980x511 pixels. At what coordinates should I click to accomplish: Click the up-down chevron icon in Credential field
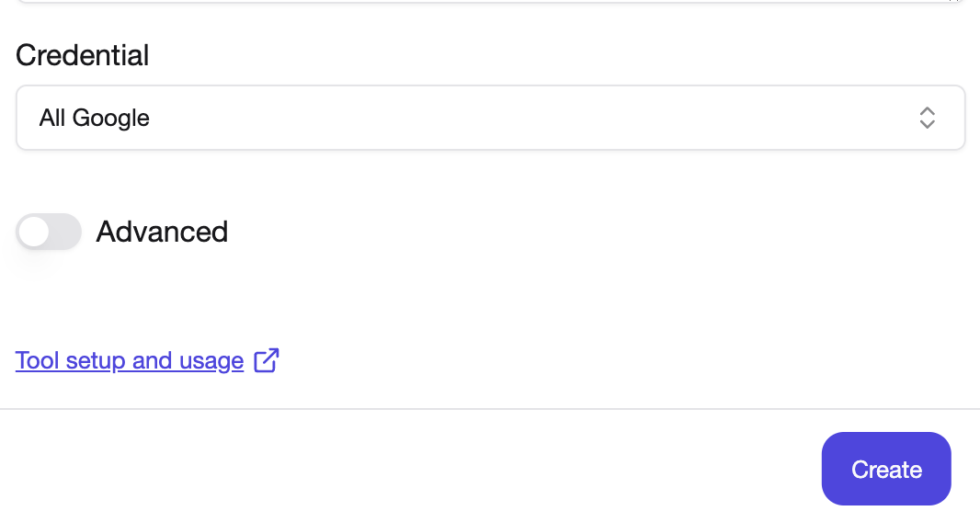(x=927, y=118)
